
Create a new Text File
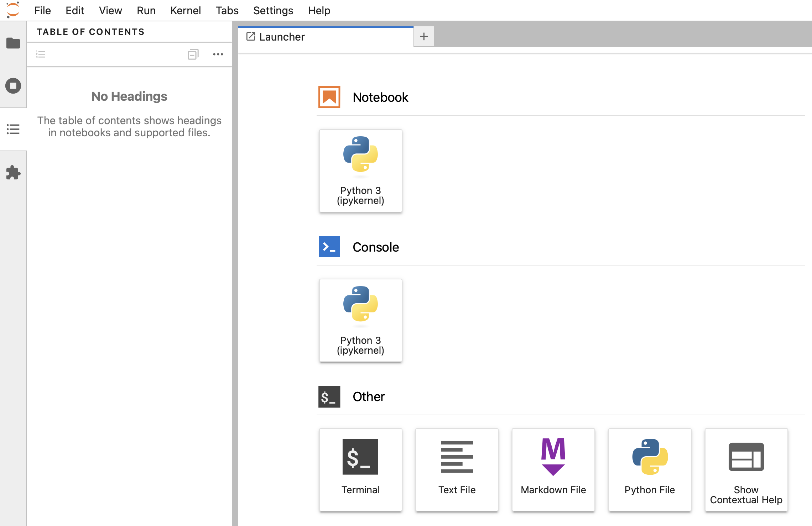457,469
